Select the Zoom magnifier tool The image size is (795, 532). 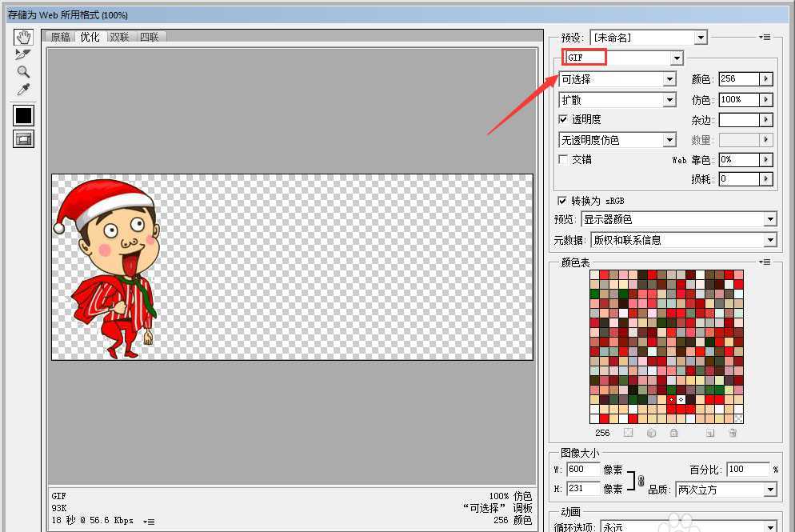(x=24, y=71)
